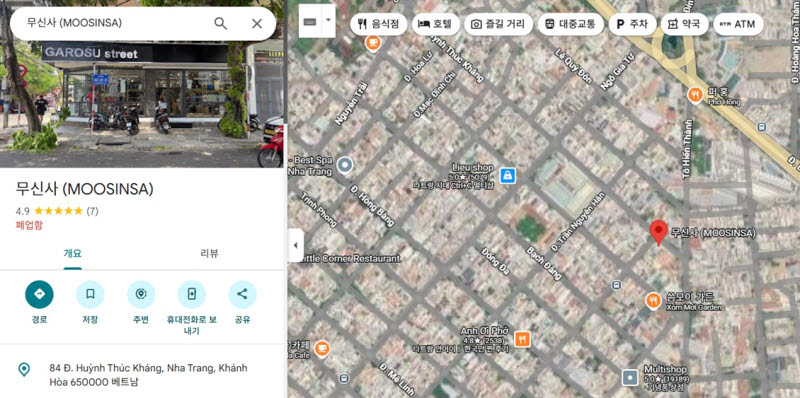
Task: Send to phone with 휴대전화로 보내기 icon
Action: pyautogui.click(x=191, y=294)
